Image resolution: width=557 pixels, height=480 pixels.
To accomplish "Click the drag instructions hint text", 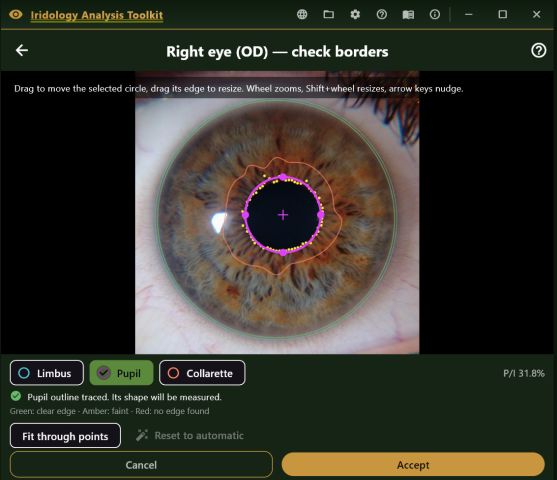I will click(239, 88).
